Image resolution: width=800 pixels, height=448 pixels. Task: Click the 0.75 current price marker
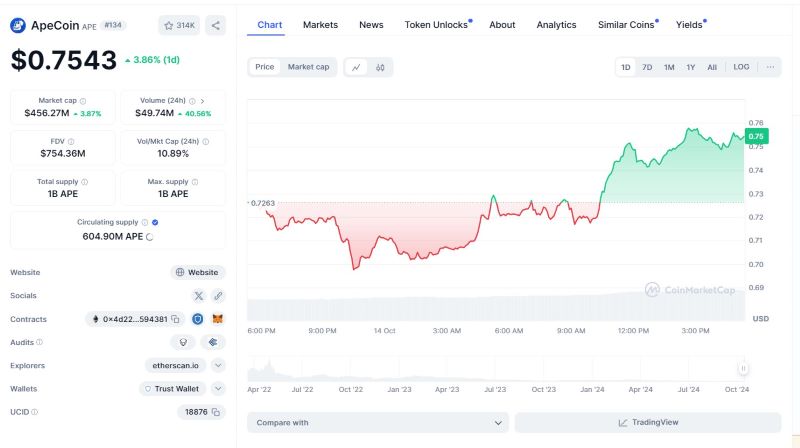[756, 136]
